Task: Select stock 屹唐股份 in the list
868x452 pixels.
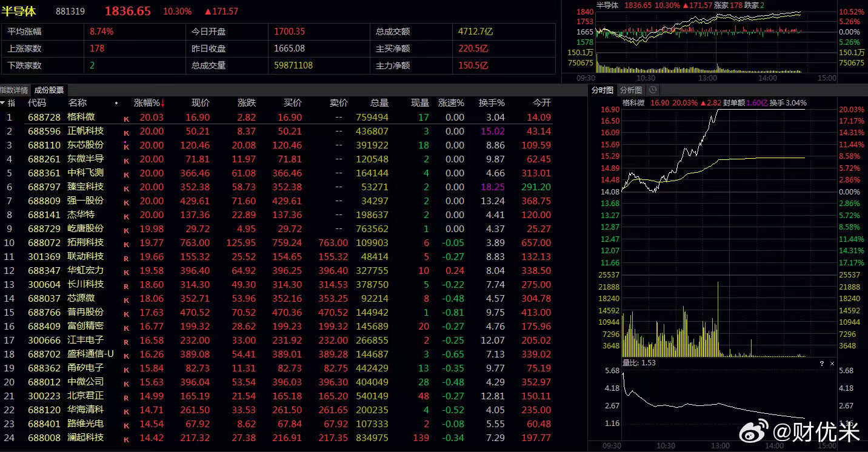Action: click(85, 228)
